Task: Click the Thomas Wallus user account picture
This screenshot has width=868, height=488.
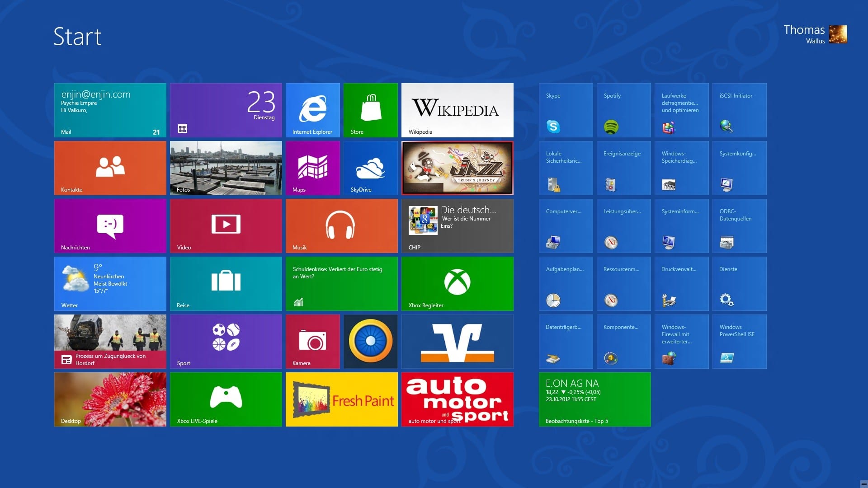Action: [x=838, y=34]
